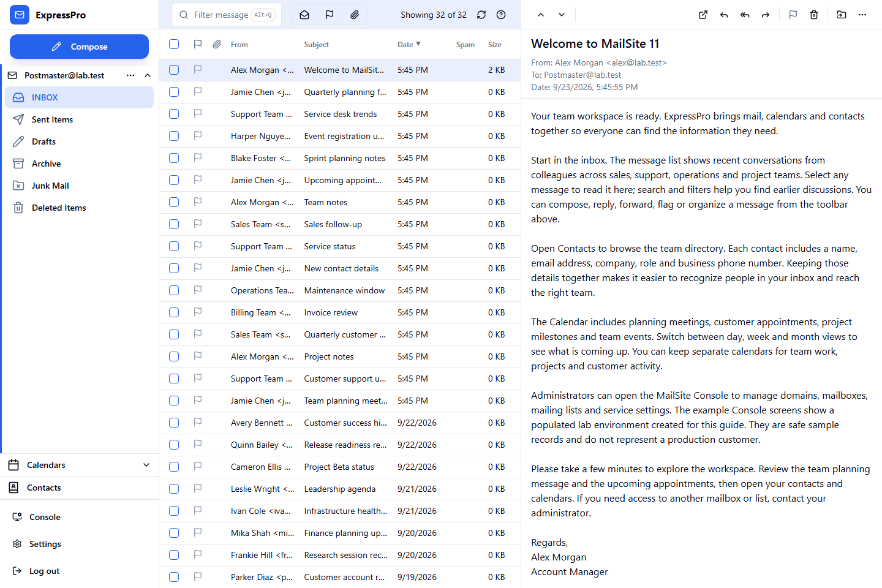Open more actions menu in reading pane
The height and width of the screenshot is (588, 882).
[x=862, y=15]
